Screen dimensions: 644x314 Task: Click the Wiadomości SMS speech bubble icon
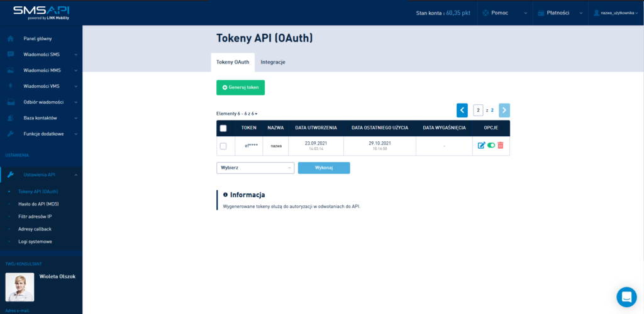(x=11, y=54)
